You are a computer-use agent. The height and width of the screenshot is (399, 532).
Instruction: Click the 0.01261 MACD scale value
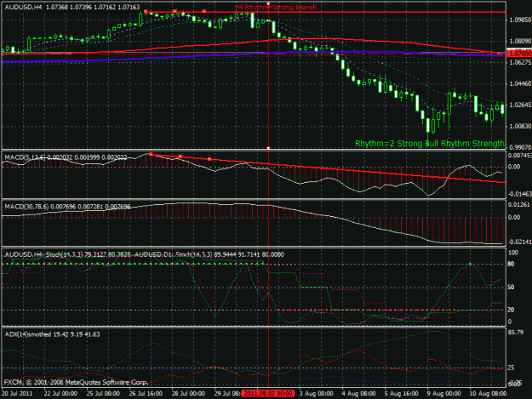(518, 204)
